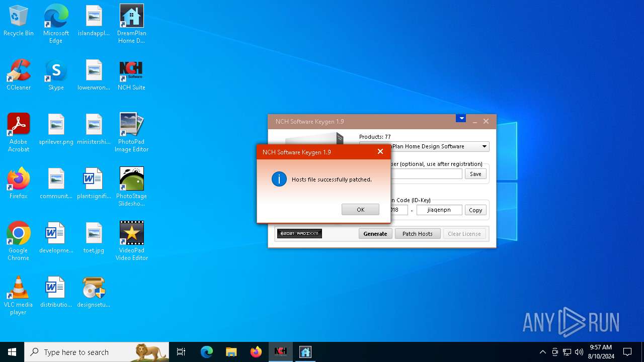Switch to NCH keygen taskbar item

[281, 352]
